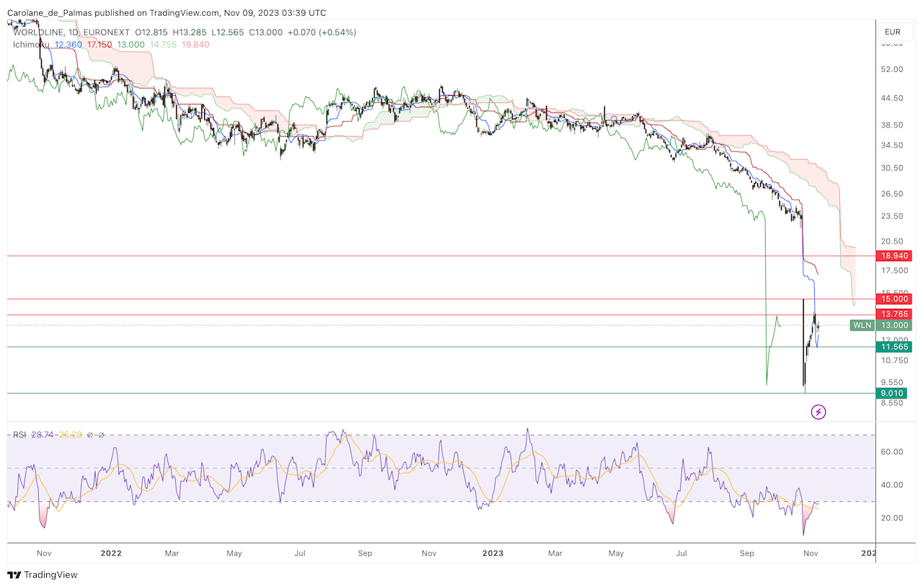Select the 11.565 green price level label
This screenshot has height=588, width=923.
click(893, 347)
